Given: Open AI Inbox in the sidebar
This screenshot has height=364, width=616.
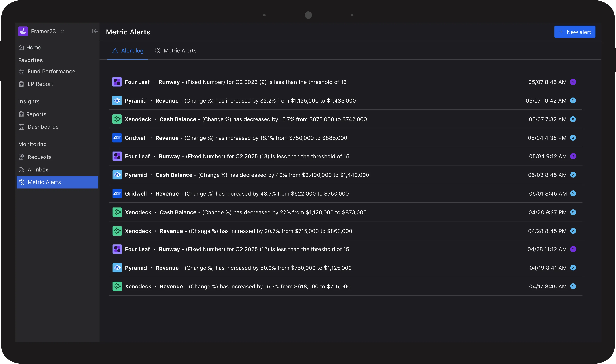Looking at the screenshot, I should point(38,170).
